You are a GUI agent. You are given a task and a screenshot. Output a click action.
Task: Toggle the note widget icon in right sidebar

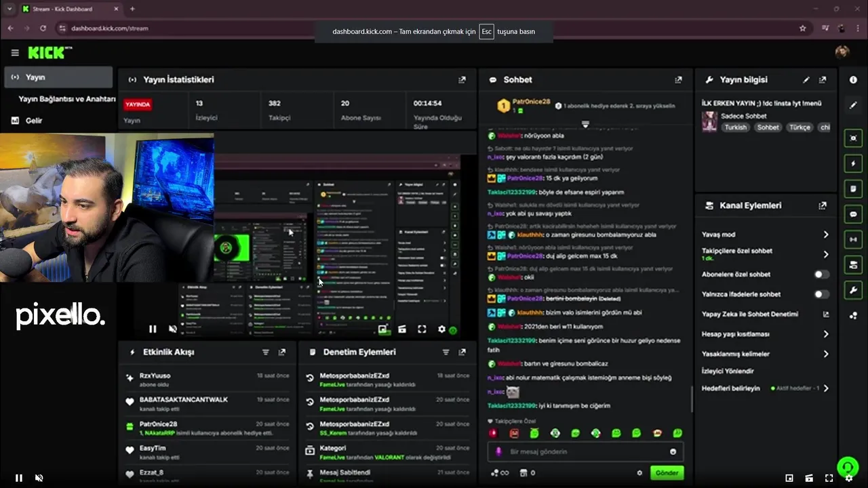tap(853, 188)
